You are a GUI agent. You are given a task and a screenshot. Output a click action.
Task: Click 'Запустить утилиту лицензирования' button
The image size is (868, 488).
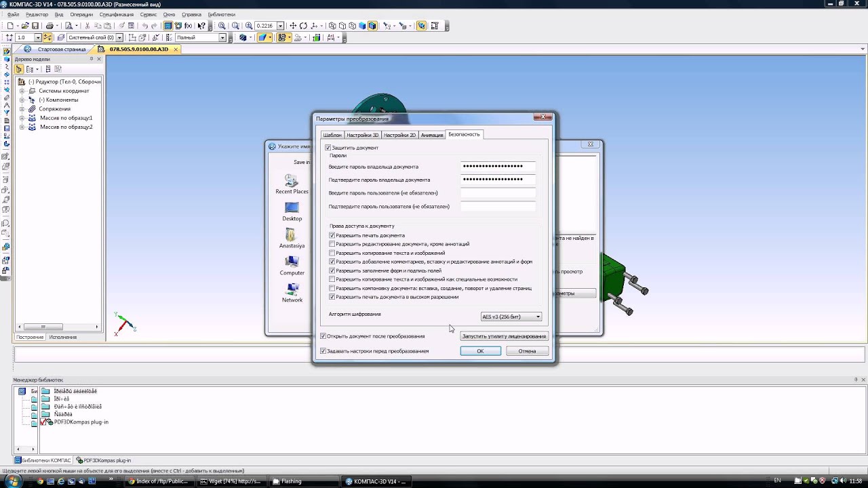(504, 336)
